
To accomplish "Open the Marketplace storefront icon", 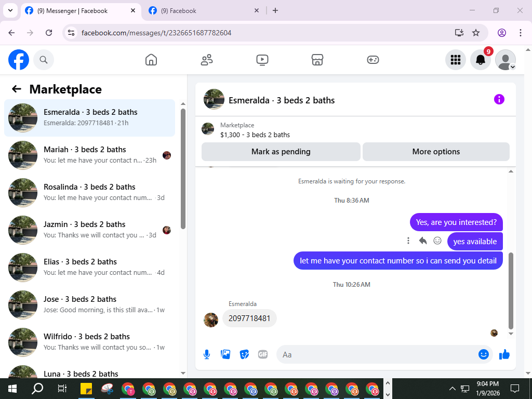I will [x=317, y=60].
